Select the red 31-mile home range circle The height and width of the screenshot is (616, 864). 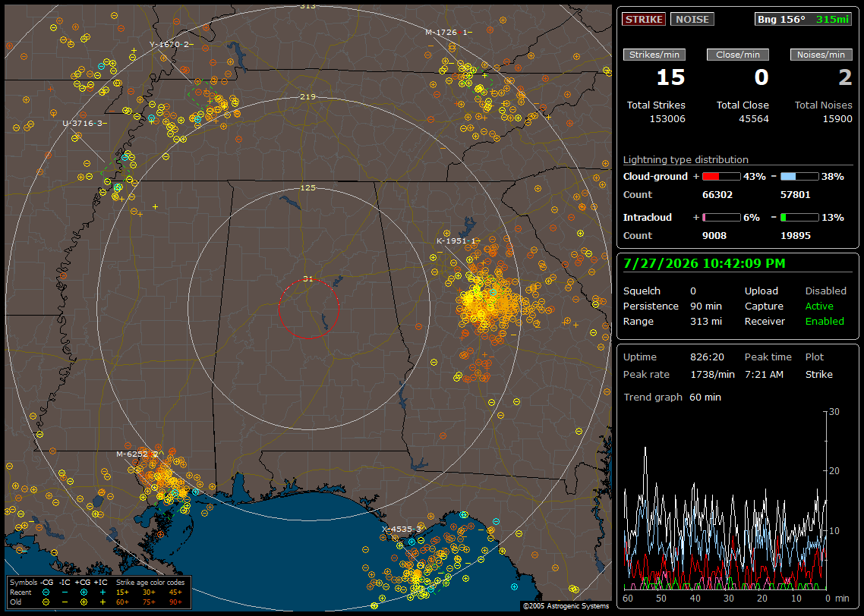tap(308, 308)
